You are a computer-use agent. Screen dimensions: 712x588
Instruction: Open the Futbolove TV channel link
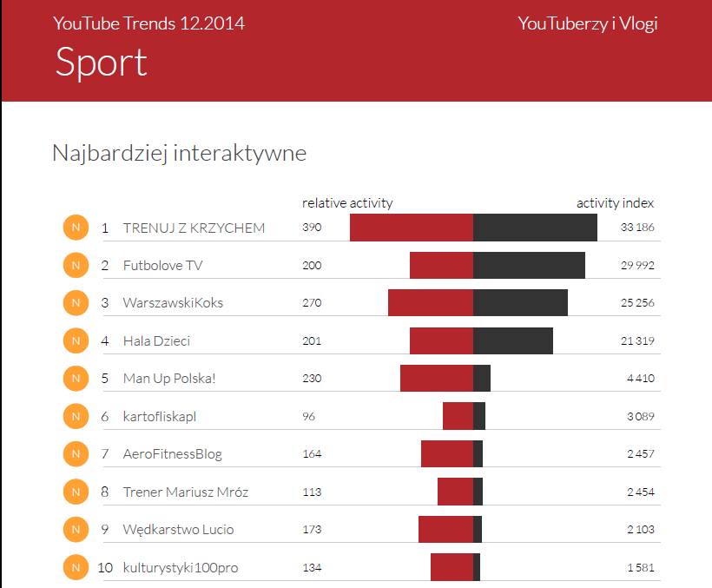[x=162, y=266]
